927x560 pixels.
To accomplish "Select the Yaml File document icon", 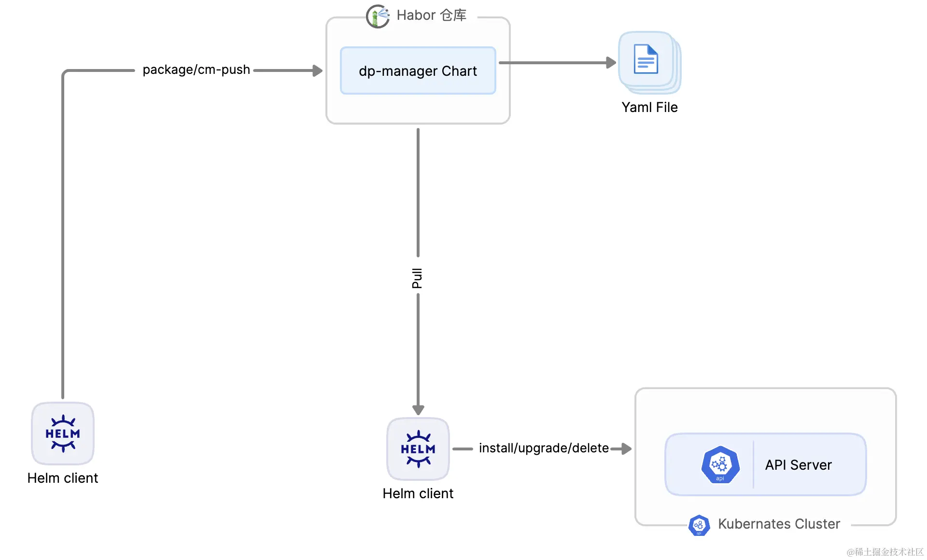I will click(x=646, y=59).
